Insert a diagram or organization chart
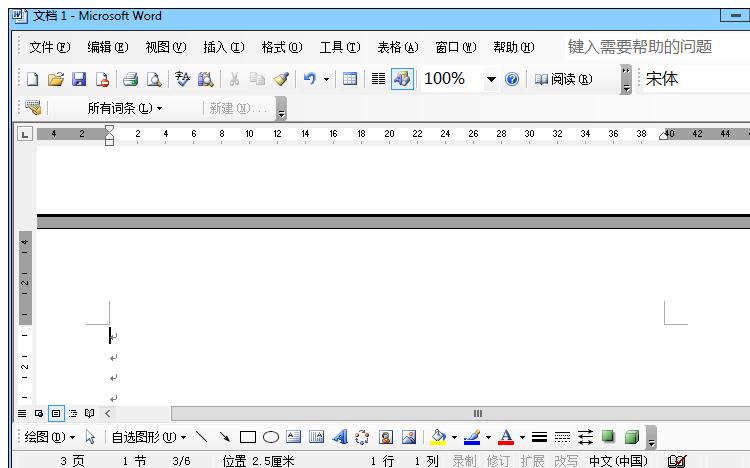This screenshot has width=750, height=468. [362, 437]
